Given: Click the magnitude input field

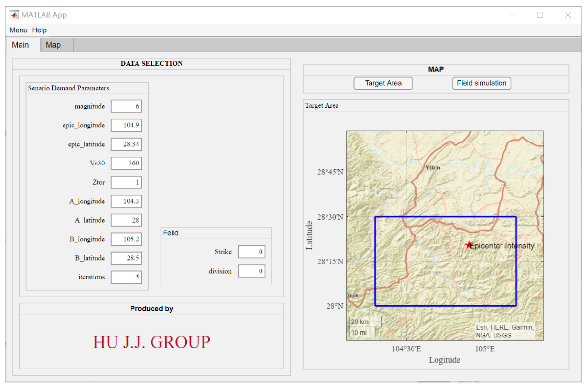Looking at the screenshot, I should click(x=126, y=106).
